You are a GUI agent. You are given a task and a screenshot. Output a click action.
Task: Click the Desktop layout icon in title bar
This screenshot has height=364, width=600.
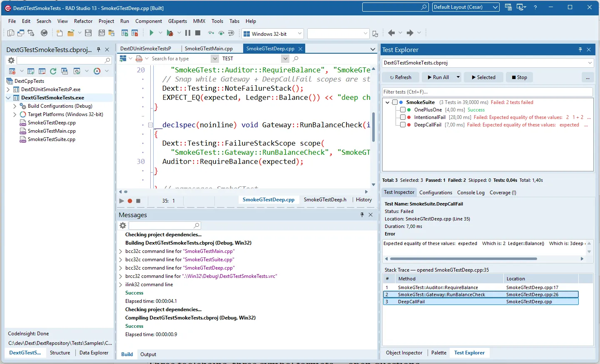coord(508,7)
